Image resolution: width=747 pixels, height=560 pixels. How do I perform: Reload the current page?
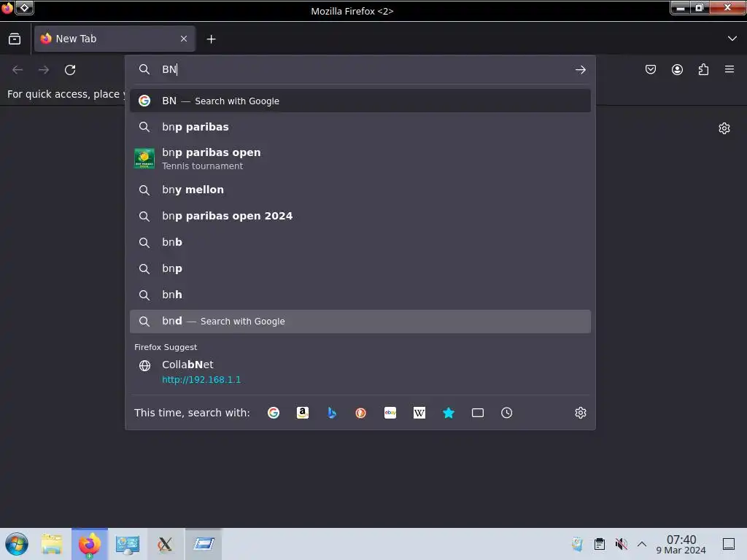tap(70, 70)
